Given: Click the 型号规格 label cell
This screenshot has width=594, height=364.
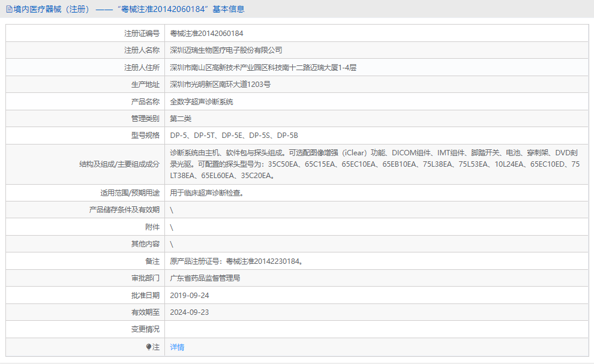Looking at the screenshot, I should tap(85, 136).
